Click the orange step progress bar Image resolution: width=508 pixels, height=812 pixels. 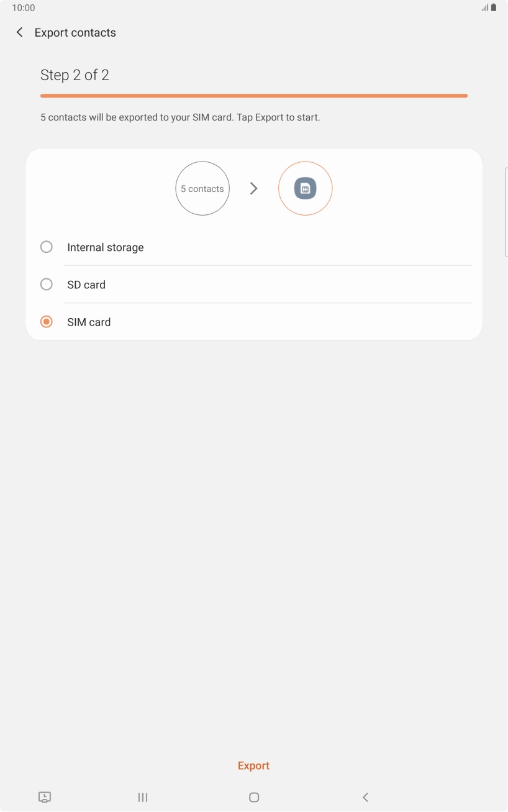pos(253,96)
